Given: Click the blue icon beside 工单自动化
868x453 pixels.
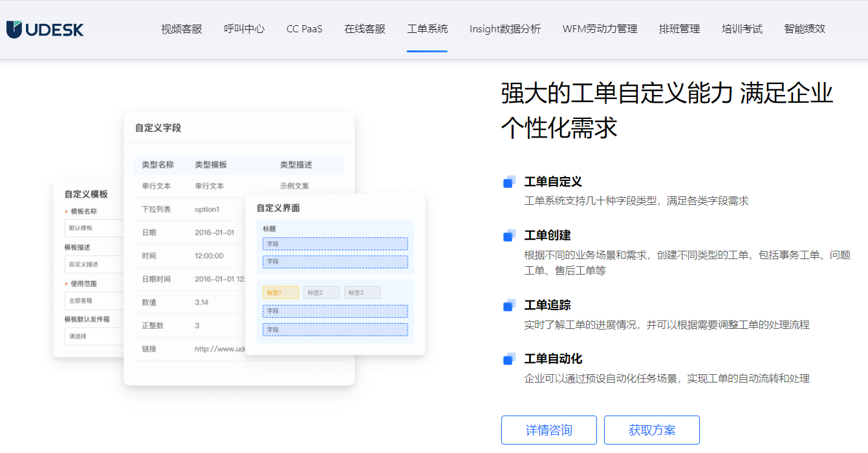Looking at the screenshot, I should point(509,359).
